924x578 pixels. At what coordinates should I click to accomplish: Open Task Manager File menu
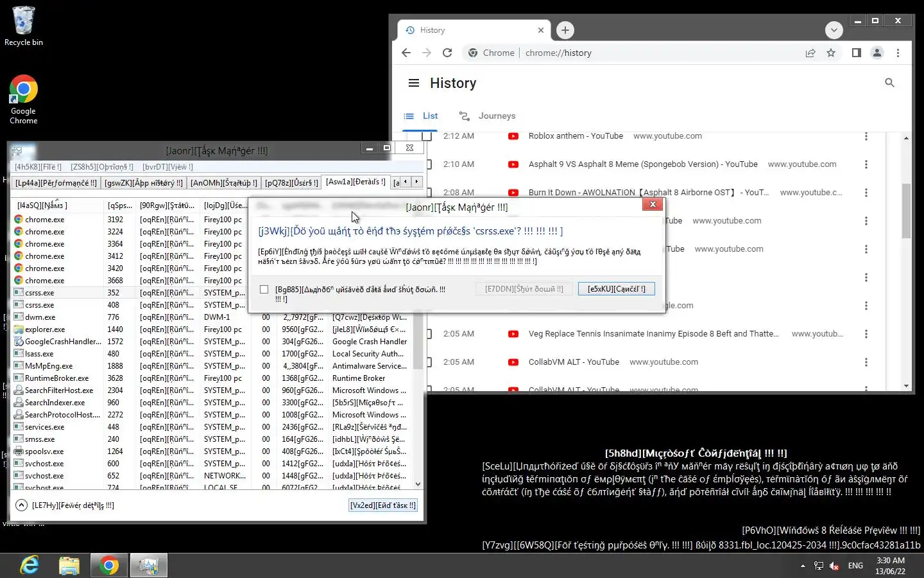38,167
